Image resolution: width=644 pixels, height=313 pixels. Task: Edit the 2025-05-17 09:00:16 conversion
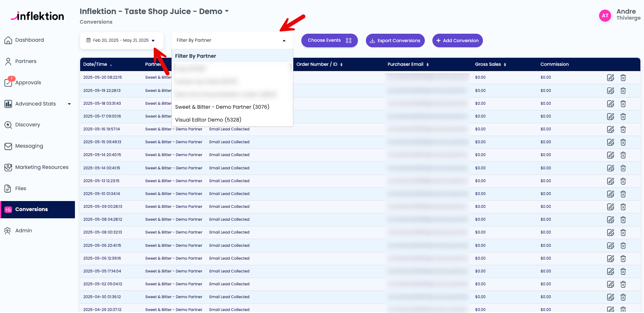(610, 116)
